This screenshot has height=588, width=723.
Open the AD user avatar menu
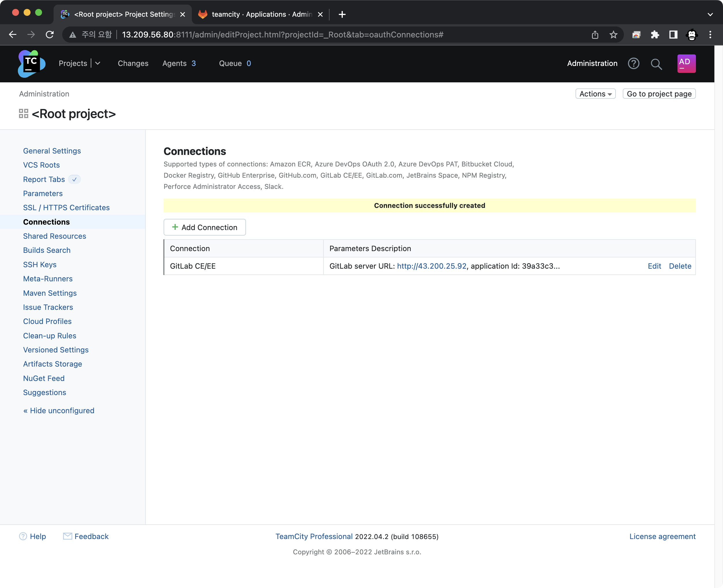[x=686, y=63]
